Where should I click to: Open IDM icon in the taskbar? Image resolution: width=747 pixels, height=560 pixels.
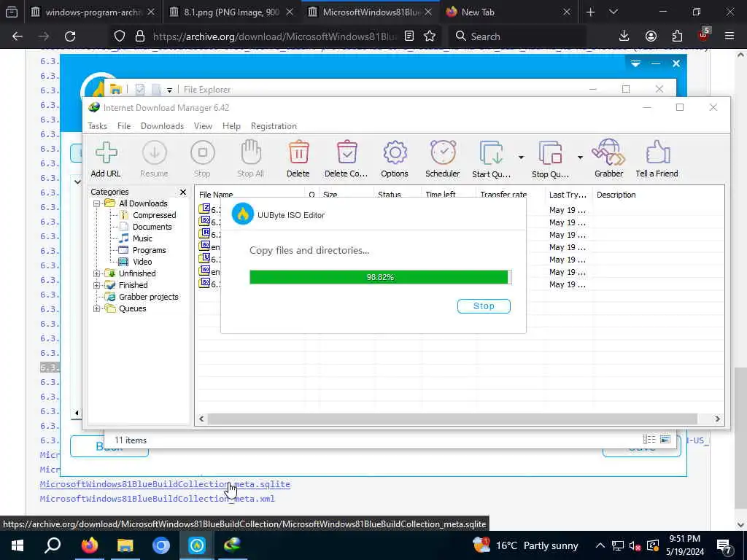coord(233,545)
